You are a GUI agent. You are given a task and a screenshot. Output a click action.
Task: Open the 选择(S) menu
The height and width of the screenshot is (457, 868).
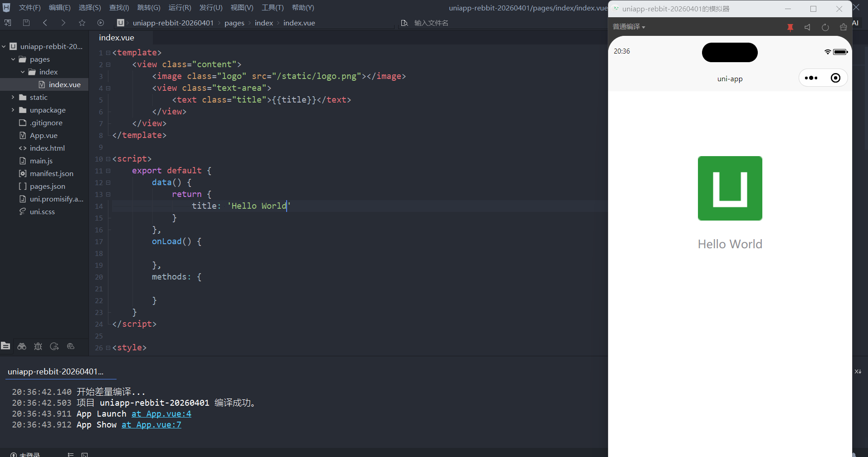tap(90, 8)
